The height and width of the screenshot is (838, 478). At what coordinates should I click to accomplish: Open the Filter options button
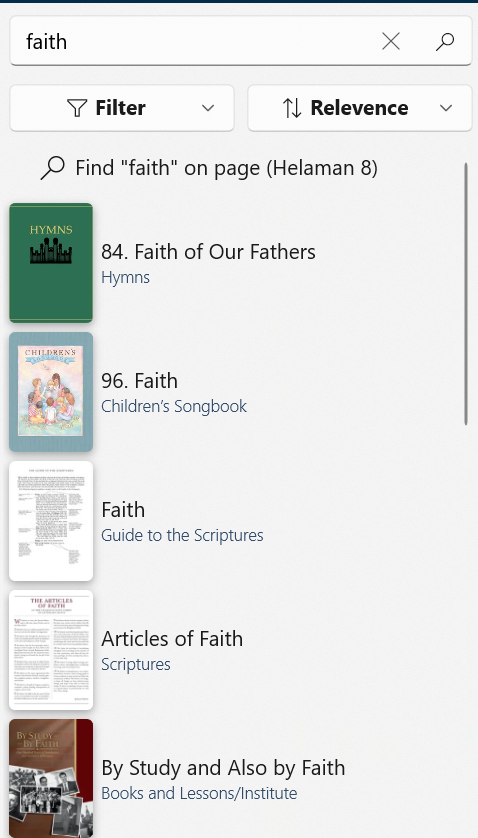tap(122, 108)
